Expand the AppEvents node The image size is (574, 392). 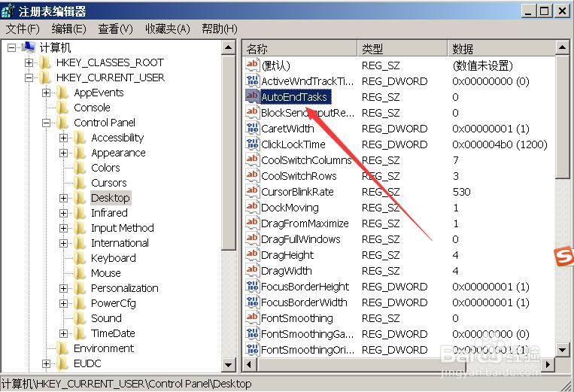[46, 93]
